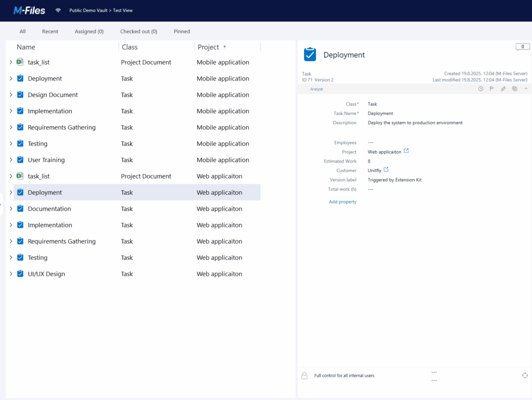Open linked Web applicaiton project via arrow icon

pos(406,151)
